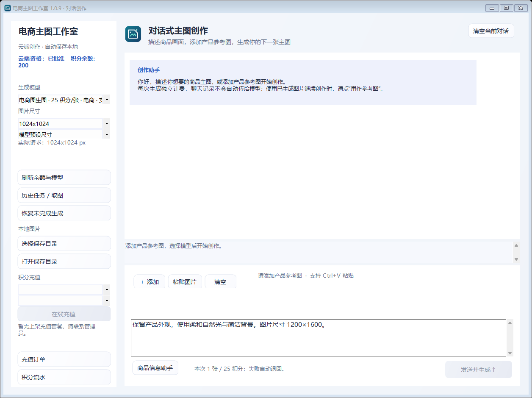The height and width of the screenshot is (398, 532).
Task: Click 添加产品参考图，选择模型后开始创作 status text
Action: point(174,246)
